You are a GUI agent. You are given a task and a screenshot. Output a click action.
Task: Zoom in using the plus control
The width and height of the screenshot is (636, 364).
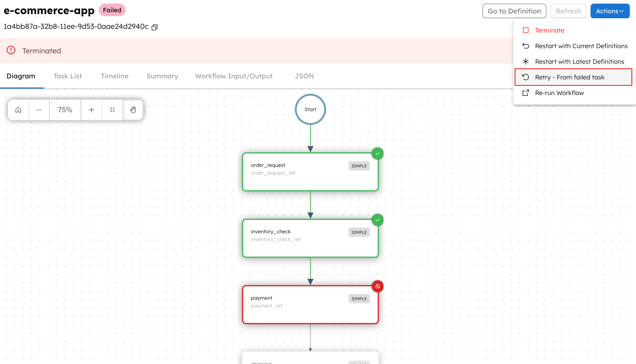(91, 110)
